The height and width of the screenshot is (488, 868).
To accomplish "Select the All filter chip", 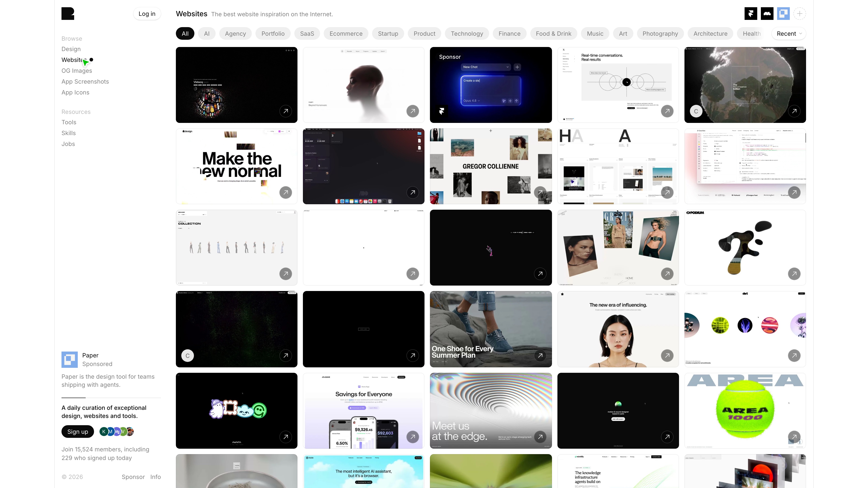I will pos(185,34).
